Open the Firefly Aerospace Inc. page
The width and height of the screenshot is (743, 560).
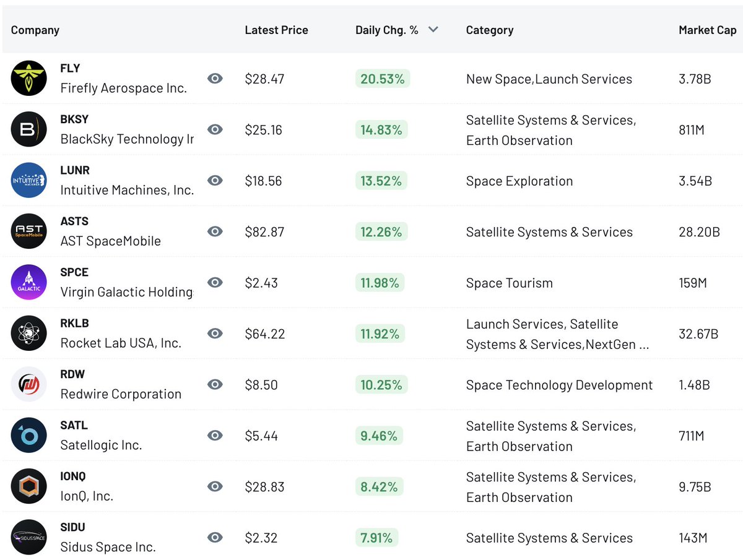click(124, 88)
